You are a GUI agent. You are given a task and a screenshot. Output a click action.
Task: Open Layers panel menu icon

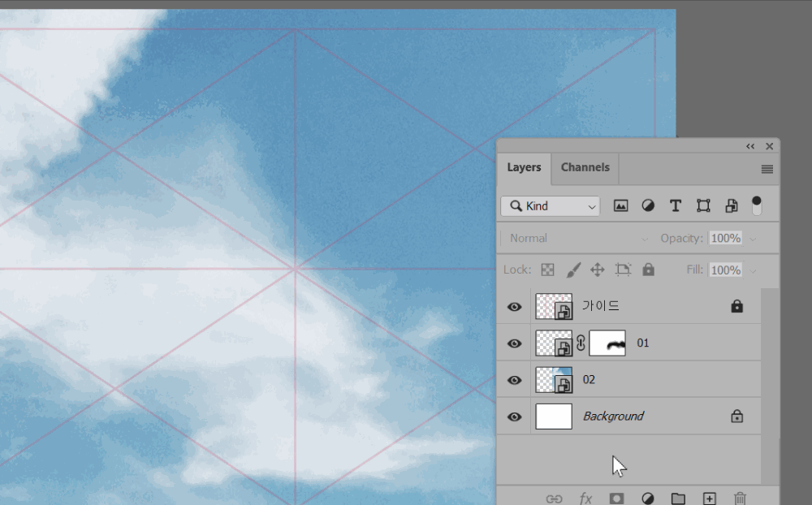tap(767, 170)
